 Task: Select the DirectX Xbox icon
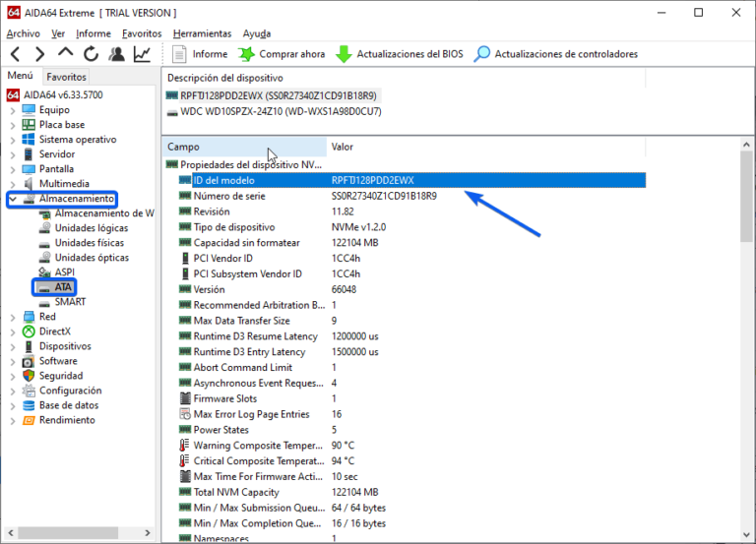(29, 332)
